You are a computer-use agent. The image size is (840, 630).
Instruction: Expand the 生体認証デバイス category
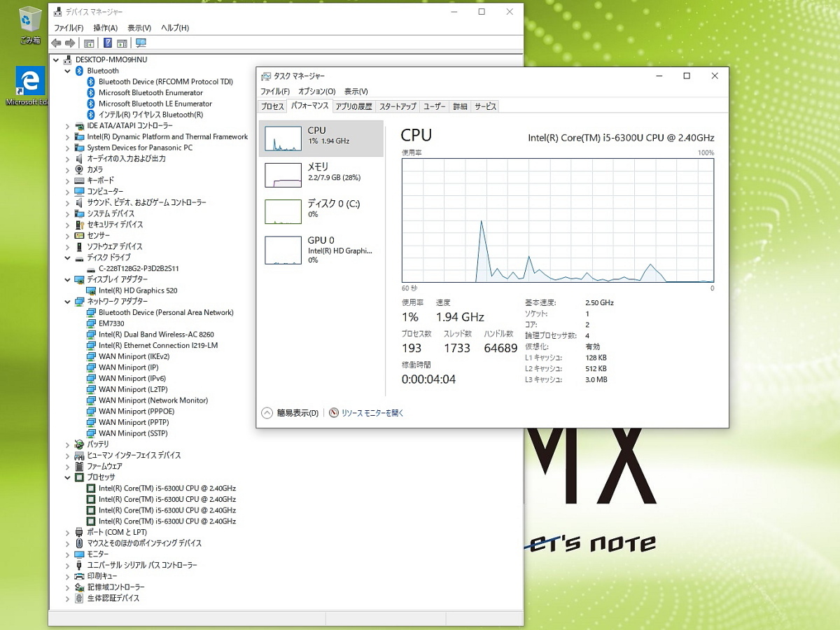tap(68, 598)
